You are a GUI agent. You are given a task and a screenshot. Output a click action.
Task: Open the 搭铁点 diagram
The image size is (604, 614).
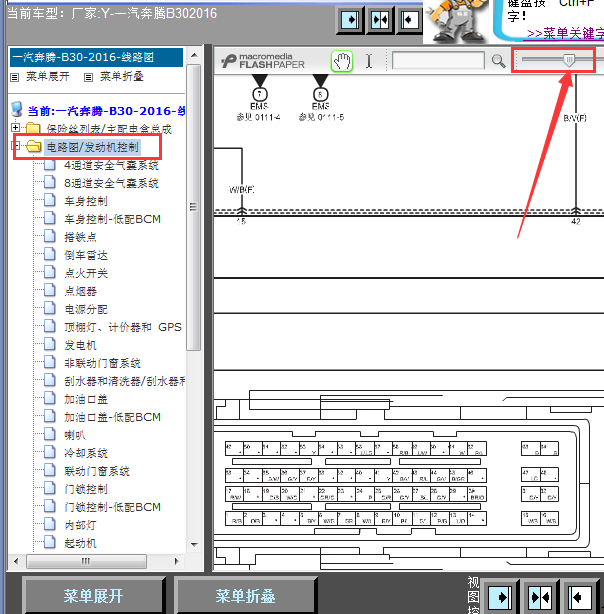80,237
